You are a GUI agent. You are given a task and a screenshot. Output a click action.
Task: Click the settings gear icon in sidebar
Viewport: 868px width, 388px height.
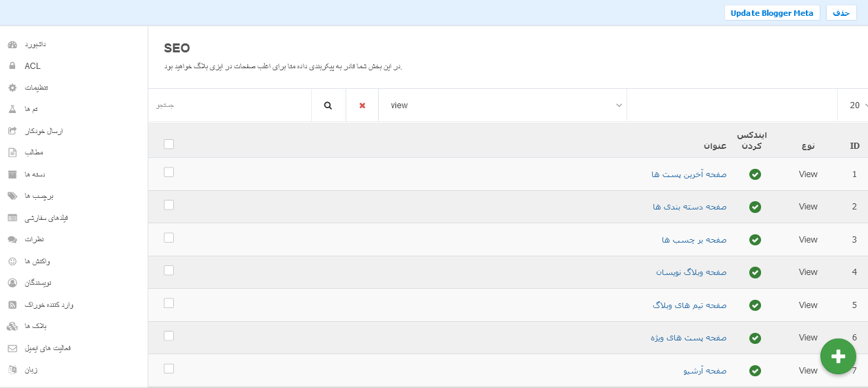12,88
